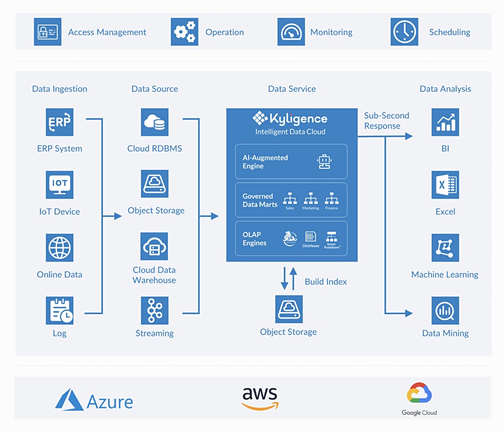Click the IoT Device monitor icon
Image resolution: width=504 pixels, height=432 pixels.
coord(59,185)
